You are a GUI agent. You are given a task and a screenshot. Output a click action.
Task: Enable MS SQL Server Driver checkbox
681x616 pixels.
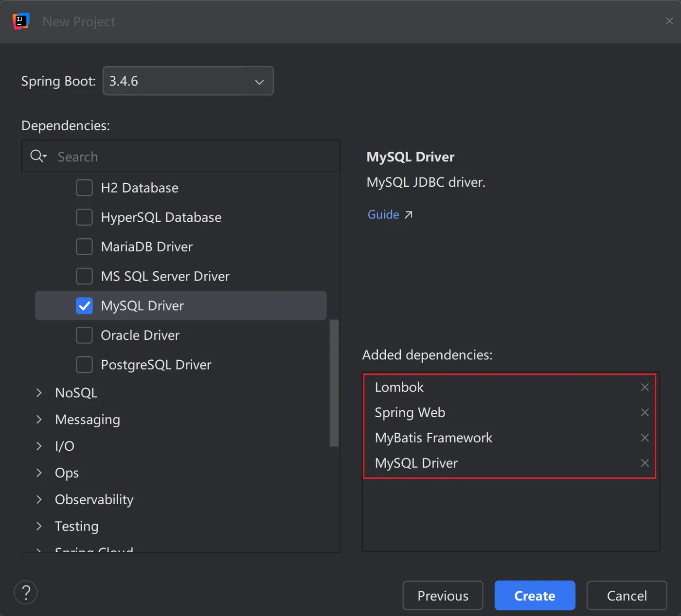click(x=84, y=276)
